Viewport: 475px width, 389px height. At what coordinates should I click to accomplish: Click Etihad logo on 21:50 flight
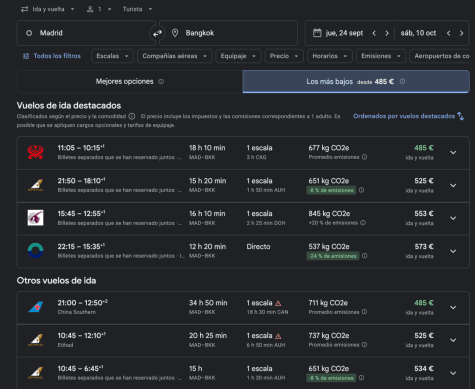[x=35, y=185]
